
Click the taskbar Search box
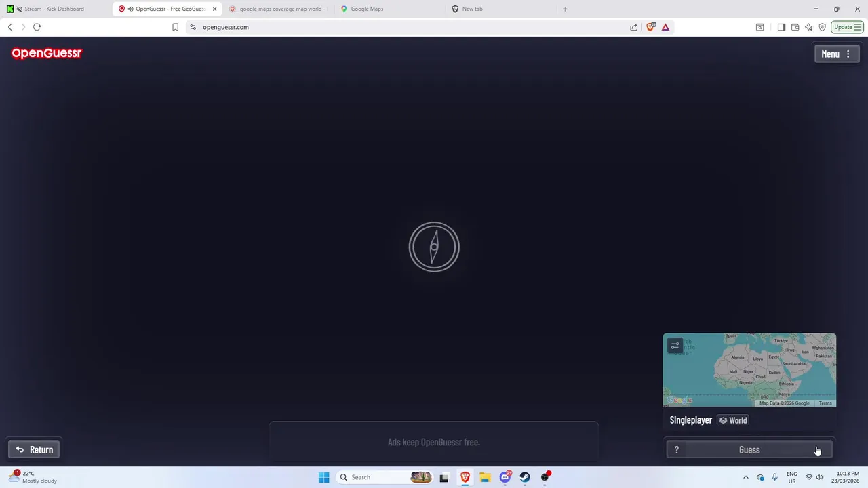tap(387, 477)
